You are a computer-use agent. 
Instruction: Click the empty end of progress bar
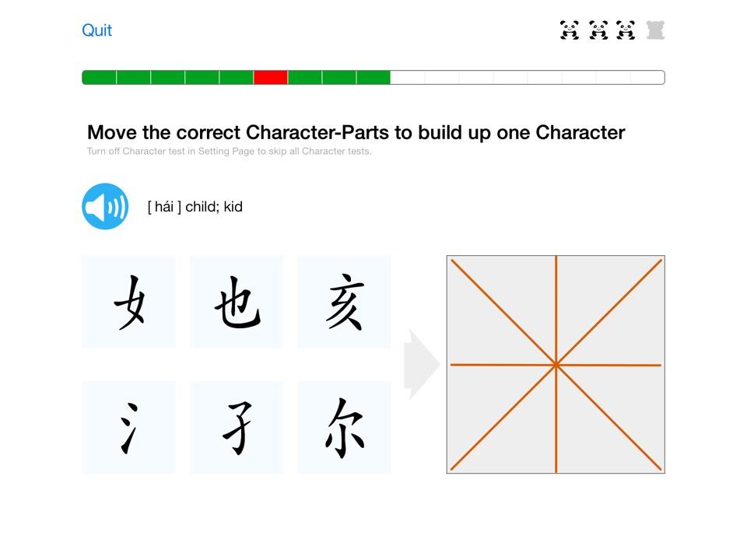click(647, 78)
